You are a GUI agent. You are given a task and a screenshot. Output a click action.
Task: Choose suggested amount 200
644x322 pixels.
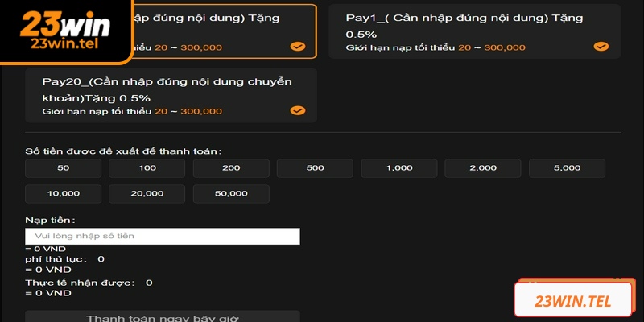[x=231, y=168]
